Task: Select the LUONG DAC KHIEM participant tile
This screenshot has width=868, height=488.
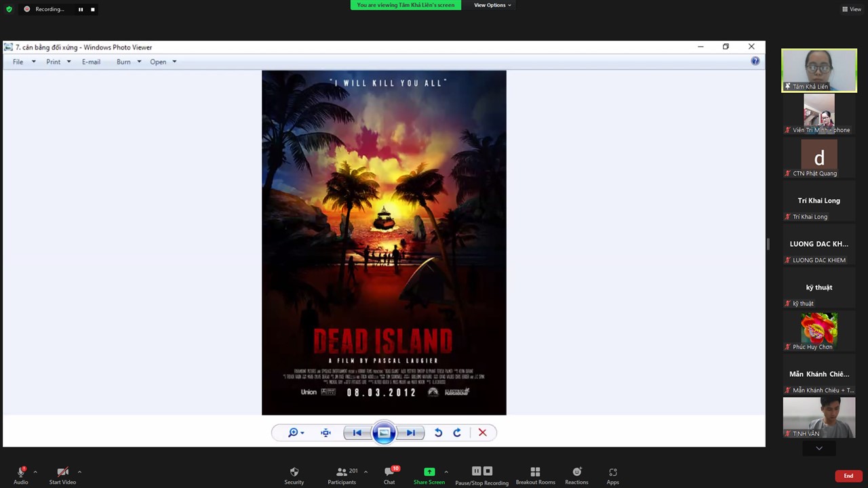Action: click(819, 244)
